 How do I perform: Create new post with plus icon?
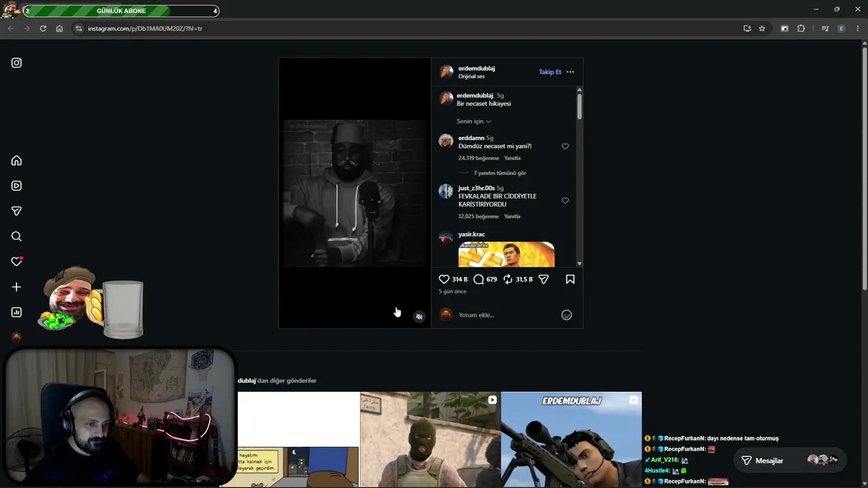pos(16,287)
